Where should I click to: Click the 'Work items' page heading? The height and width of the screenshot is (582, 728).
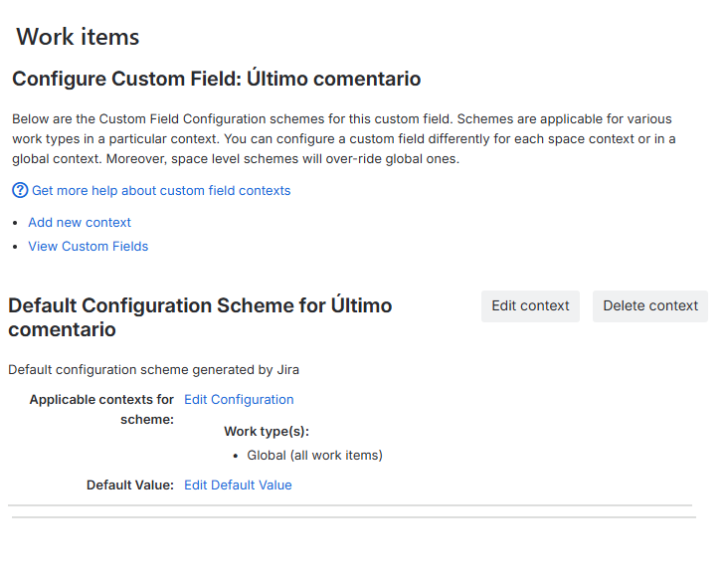pos(78,37)
